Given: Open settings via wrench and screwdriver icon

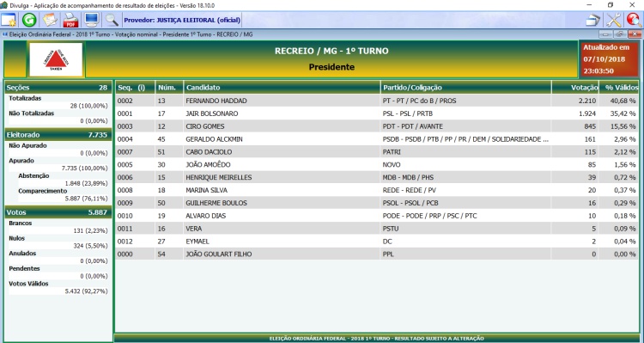Looking at the screenshot, I should click(x=614, y=20).
